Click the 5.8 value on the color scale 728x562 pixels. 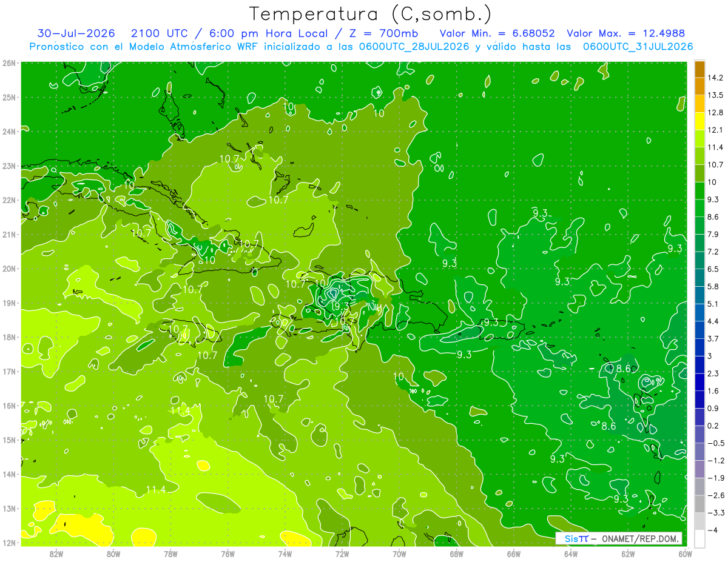(x=713, y=286)
